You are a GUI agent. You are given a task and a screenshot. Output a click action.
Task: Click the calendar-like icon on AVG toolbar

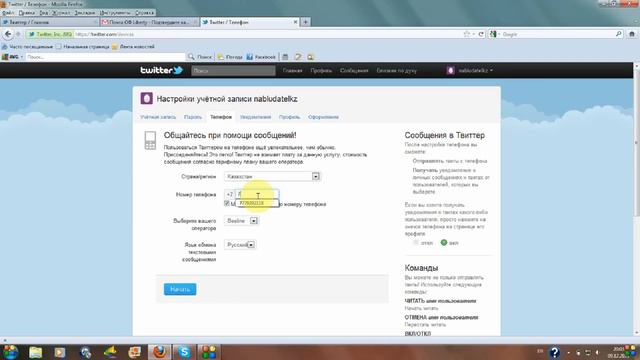click(x=285, y=57)
